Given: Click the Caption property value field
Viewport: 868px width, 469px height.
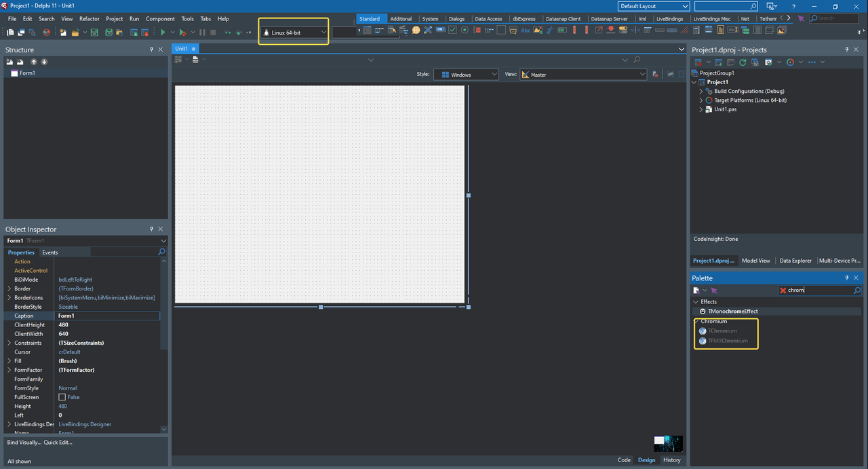Looking at the screenshot, I should tap(108, 316).
